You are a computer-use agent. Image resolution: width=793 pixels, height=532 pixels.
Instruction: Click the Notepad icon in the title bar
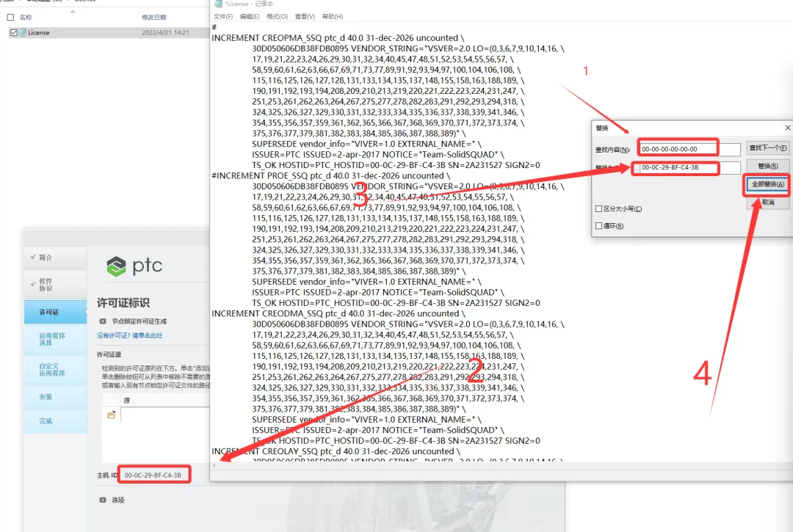[218, 4]
